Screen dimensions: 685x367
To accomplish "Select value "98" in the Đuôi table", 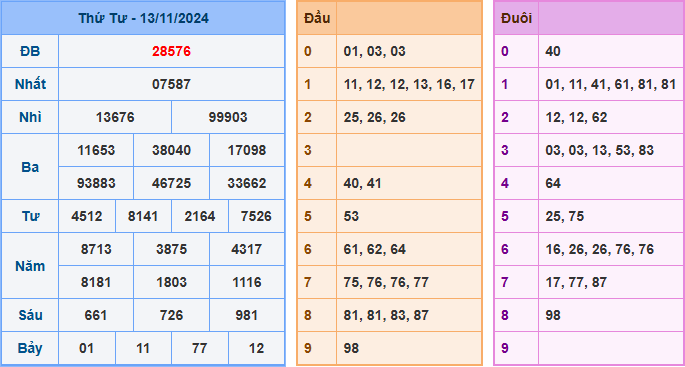I will 553,315.
